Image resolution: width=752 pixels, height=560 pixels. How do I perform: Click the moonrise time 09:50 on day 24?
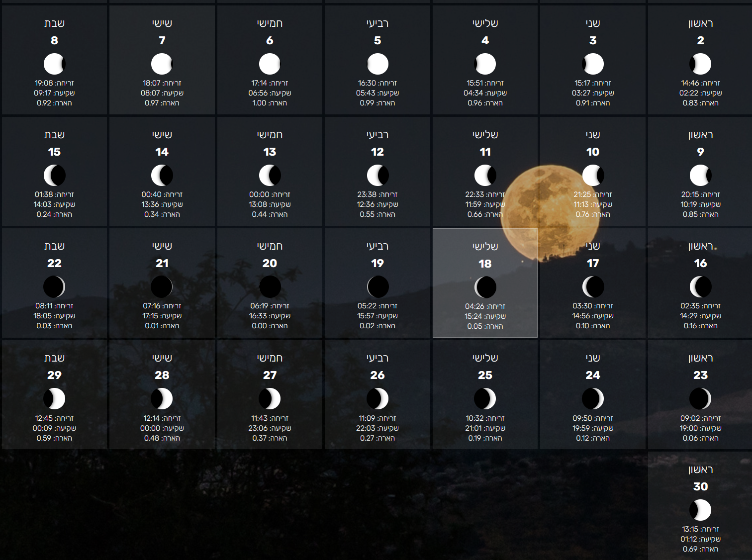(582, 418)
